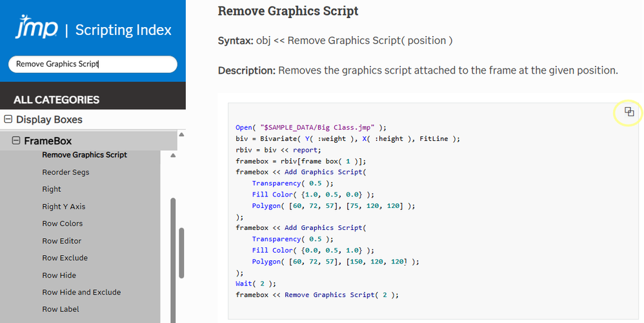Click the ALL CATEGORIES header
This screenshot has width=644, height=323.
pyautogui.click(x=57, y=99)
